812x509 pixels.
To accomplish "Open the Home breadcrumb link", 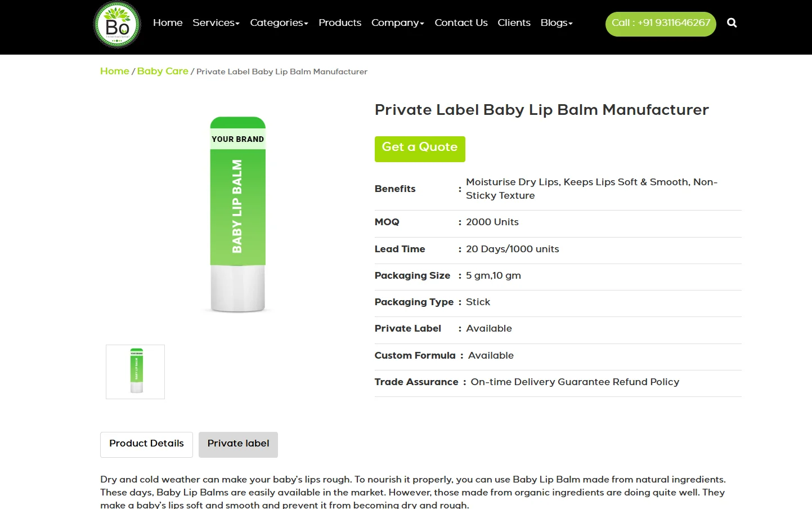I will 114,72.
